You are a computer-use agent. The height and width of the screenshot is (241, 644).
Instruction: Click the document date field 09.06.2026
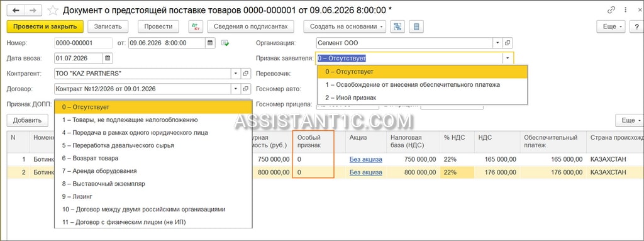(167, 43)
